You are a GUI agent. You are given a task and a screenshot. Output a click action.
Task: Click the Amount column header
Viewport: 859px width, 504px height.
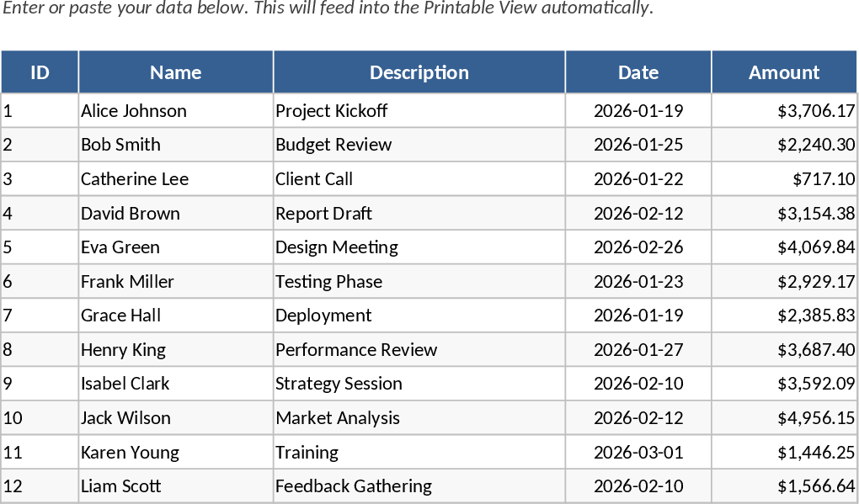coord(784,72)
